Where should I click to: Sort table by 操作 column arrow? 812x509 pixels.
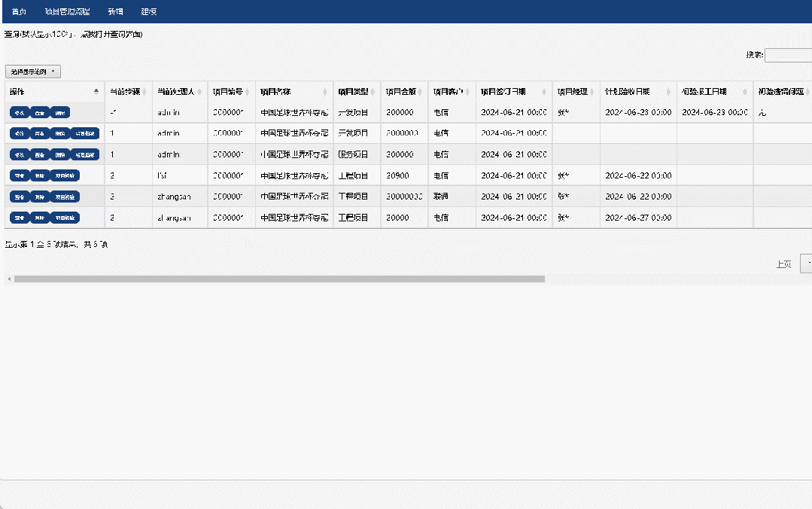pyautogui.click(x=96, y=92)
